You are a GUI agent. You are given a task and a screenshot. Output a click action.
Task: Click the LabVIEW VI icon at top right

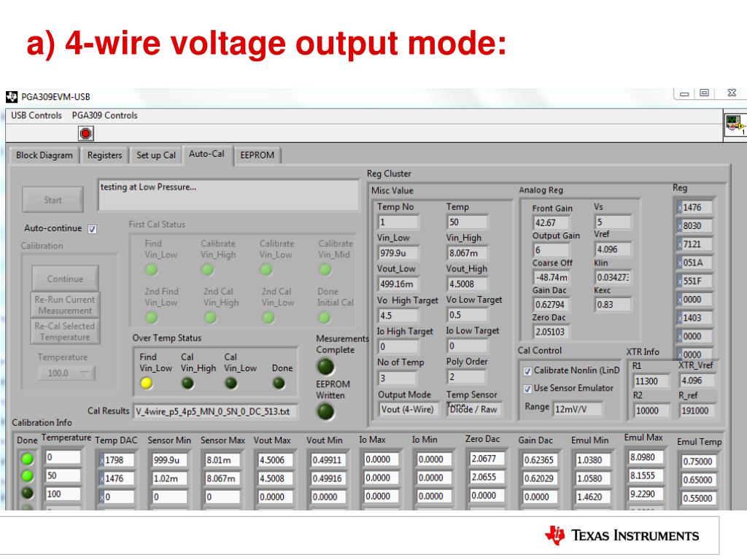pos(735,125)
